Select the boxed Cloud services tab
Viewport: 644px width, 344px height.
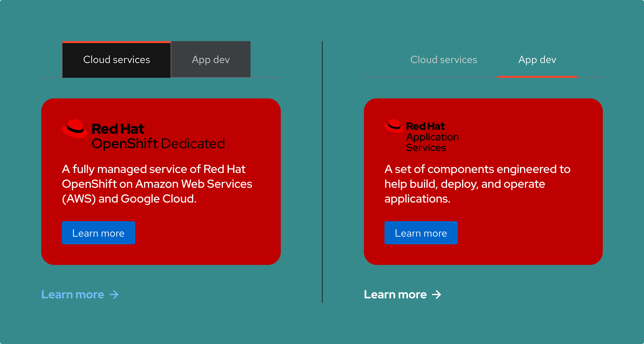[x=117, y=60]
